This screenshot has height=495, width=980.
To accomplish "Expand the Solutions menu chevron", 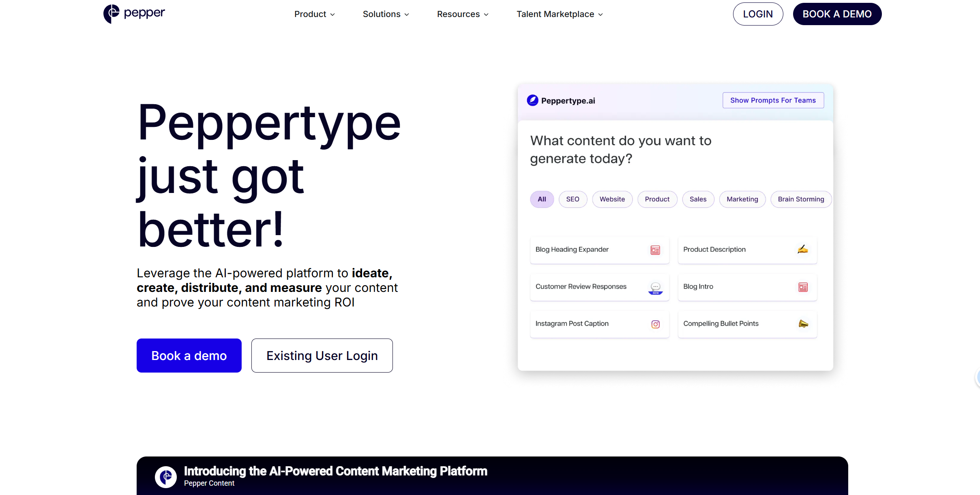I will point(407,15).
